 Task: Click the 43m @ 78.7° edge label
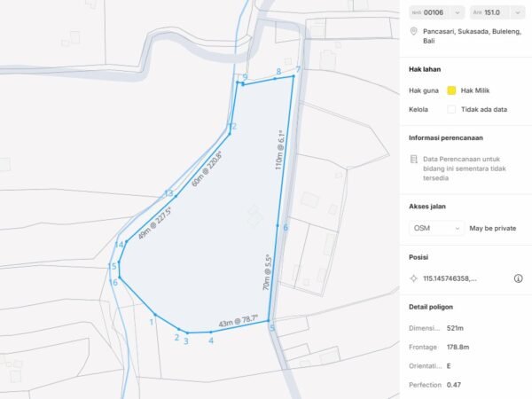(239, 321)
